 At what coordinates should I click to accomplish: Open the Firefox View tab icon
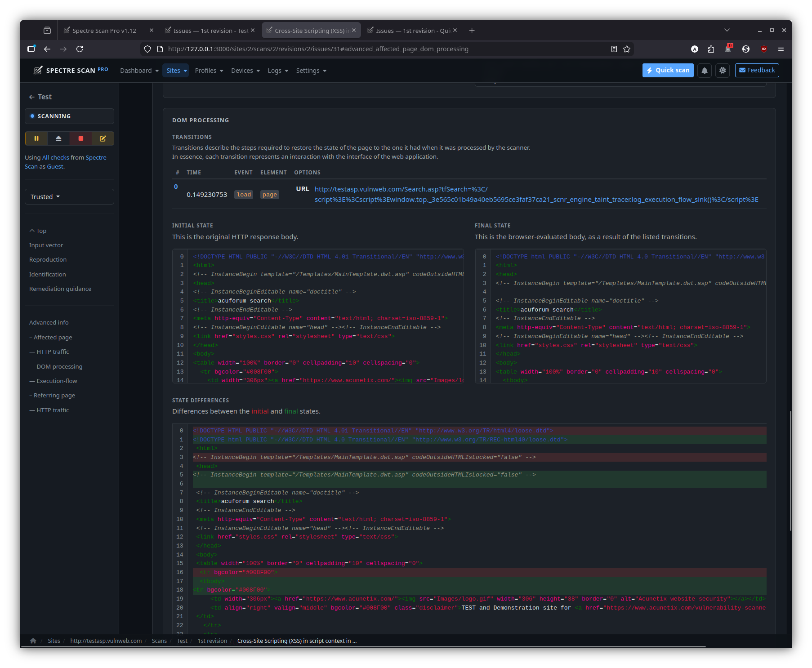[x=47, y=31]
